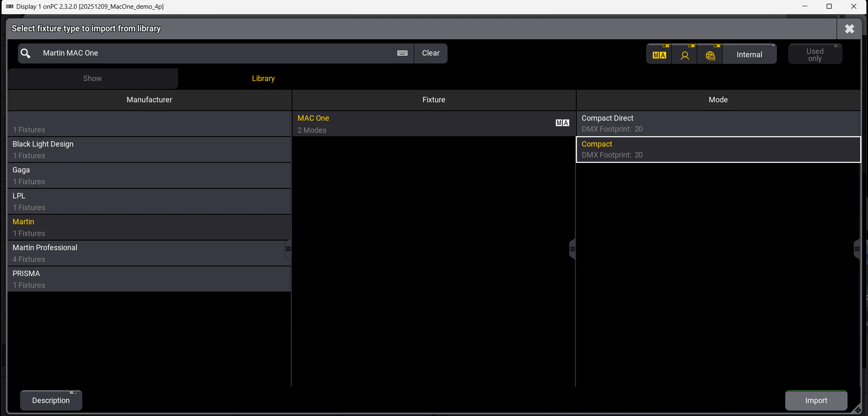Open the on-screen keyboard icon
This screenshot has height=416, width=868.
[402, 53]
